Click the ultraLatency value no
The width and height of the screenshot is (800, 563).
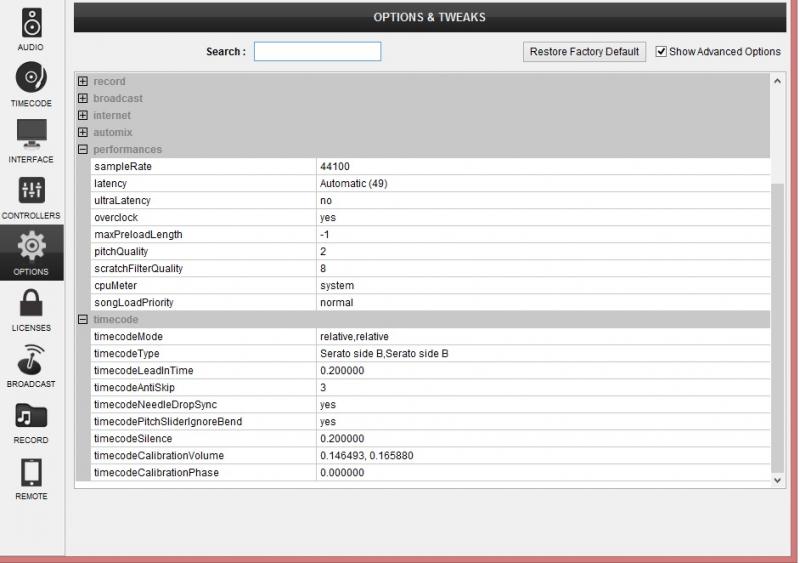point(326,201)
